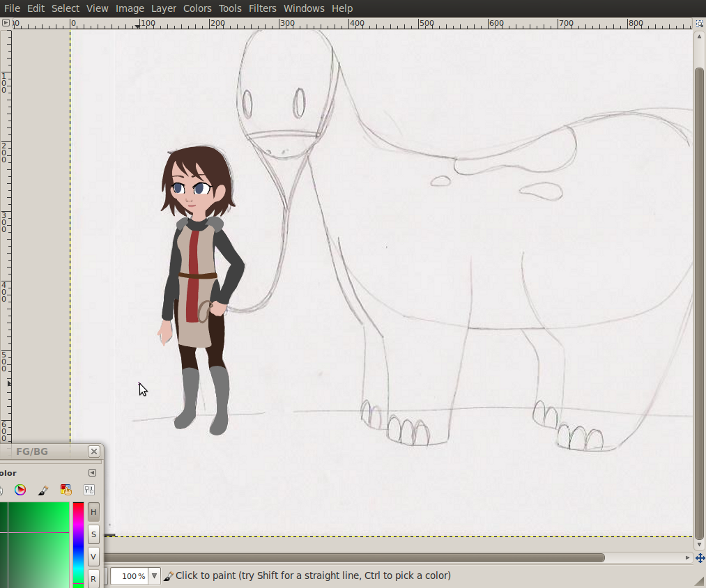This screenshot has width=706, height=588.
Task: Click the green color selection square
Action: coord(35,543)
